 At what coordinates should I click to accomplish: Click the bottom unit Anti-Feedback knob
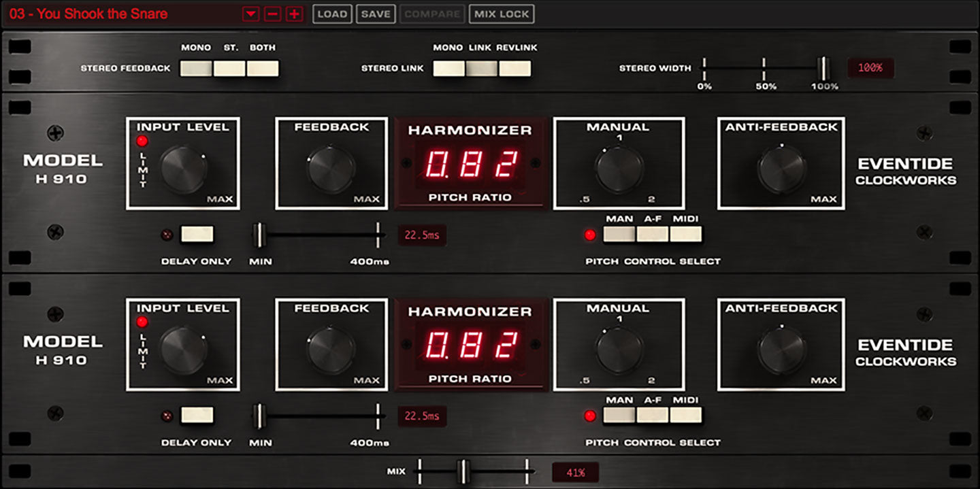(781, 350)
